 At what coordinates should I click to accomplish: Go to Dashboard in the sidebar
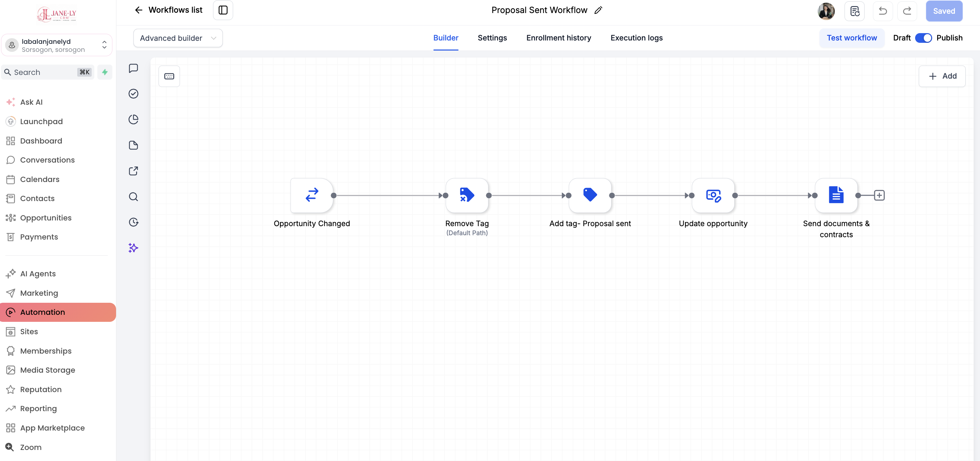pos(41,141)
